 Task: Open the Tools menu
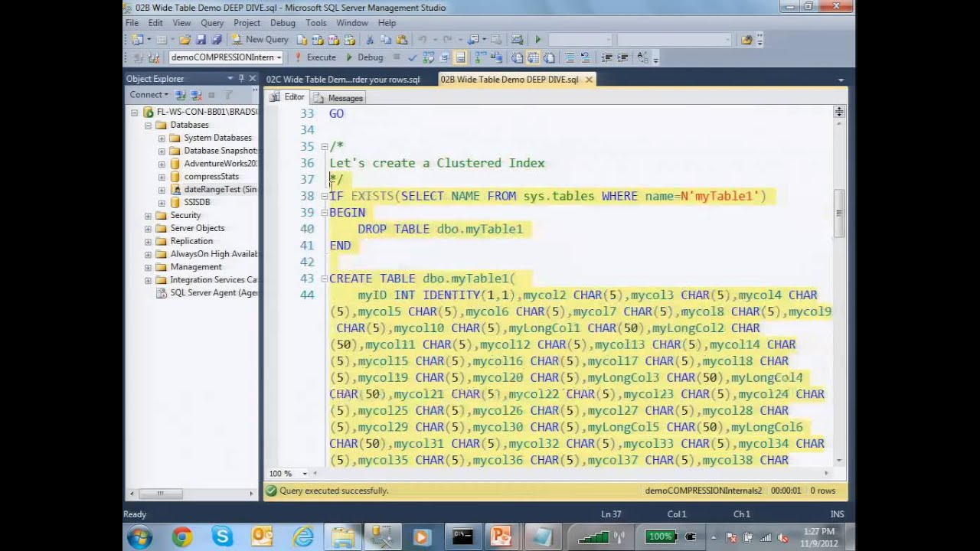[x=315, y=23]
